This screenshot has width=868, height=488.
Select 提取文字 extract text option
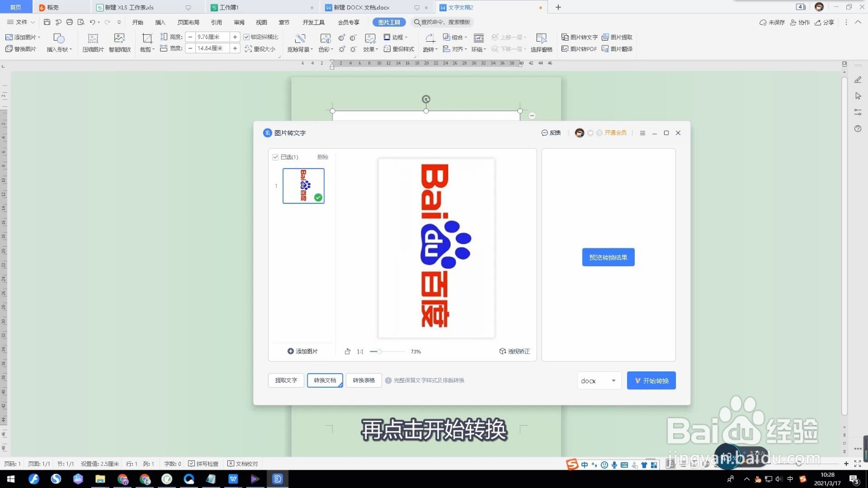click(286, 381)
